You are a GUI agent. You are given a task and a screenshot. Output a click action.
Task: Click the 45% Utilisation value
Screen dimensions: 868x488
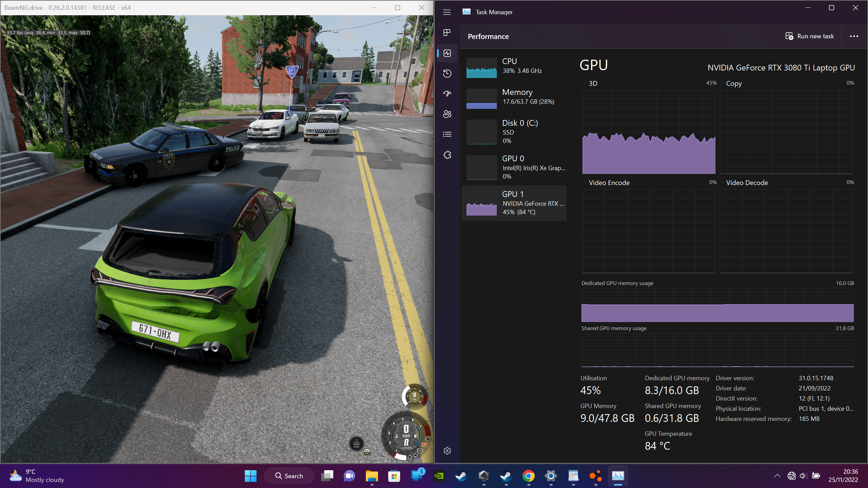coord(590,390)
